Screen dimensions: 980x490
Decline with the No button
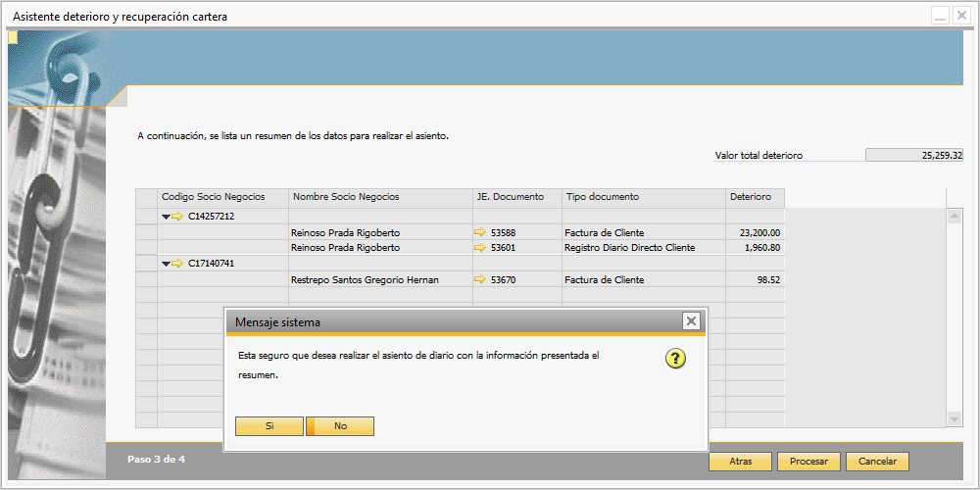point(340,426)
